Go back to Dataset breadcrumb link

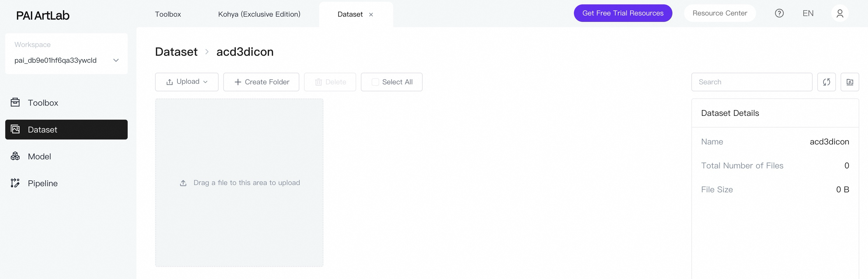176,52
